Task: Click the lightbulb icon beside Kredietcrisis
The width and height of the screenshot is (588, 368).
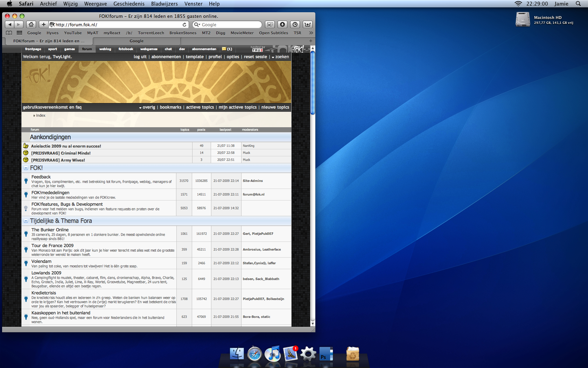Action: point(26,299)
